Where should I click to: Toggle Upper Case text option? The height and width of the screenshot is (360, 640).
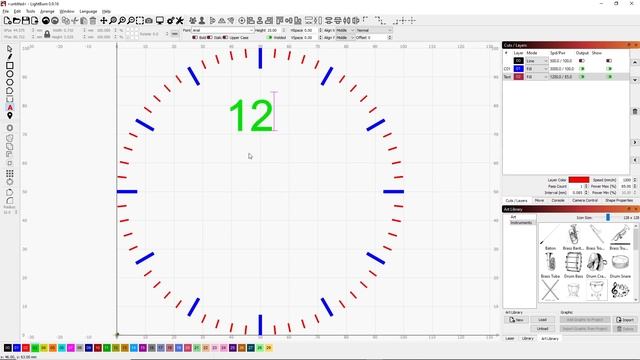tap(225, 38)
